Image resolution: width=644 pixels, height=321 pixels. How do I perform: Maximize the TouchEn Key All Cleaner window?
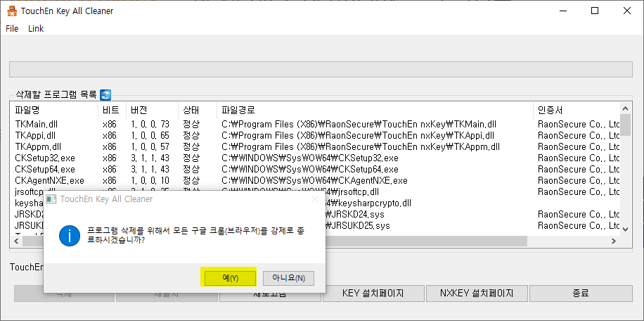[x=595, y=11]
